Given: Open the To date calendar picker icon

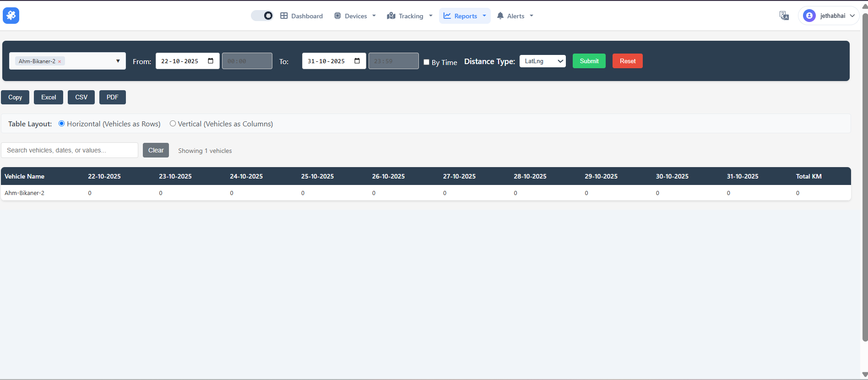Looking at the screenshot, I should pos(357,61).
